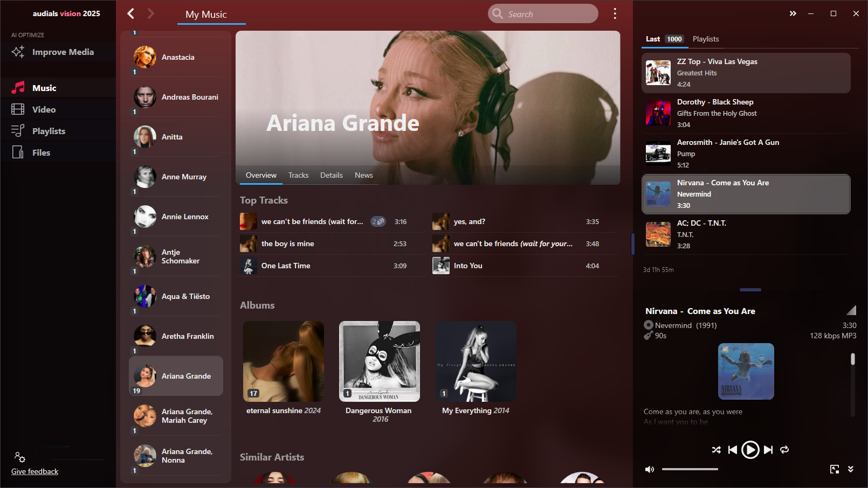
Task: Toggle repeat playback mode
Action: click(x=784, y=450)
